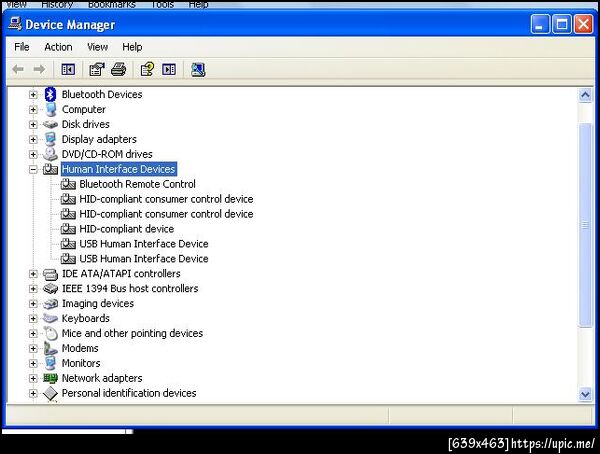Select the Network adapters label

102,378
